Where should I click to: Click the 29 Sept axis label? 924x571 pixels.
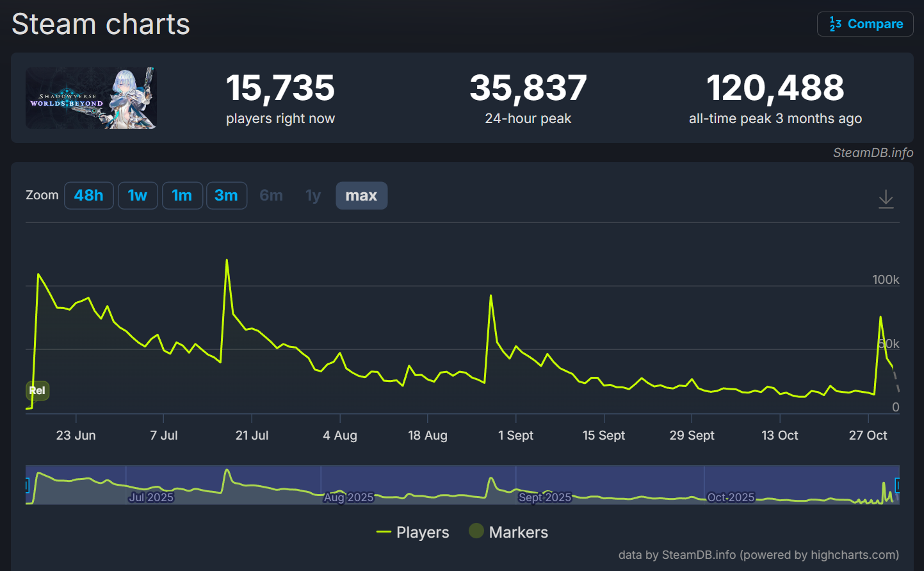pos(692,435)
